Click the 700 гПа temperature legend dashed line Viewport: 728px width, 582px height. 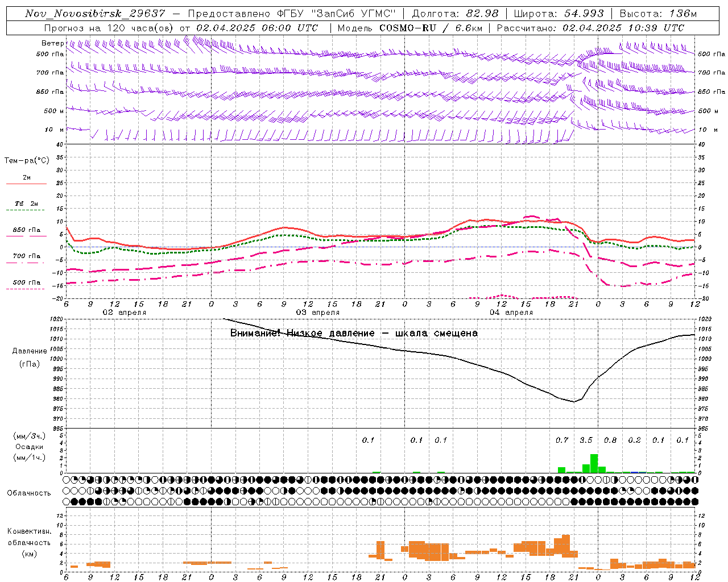(26, 263)
